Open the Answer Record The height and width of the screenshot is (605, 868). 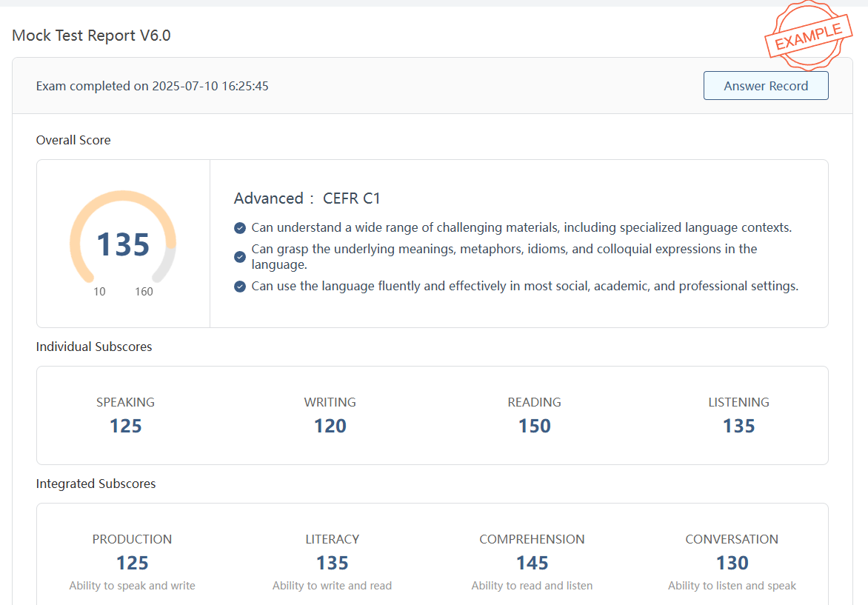point(766,85)
